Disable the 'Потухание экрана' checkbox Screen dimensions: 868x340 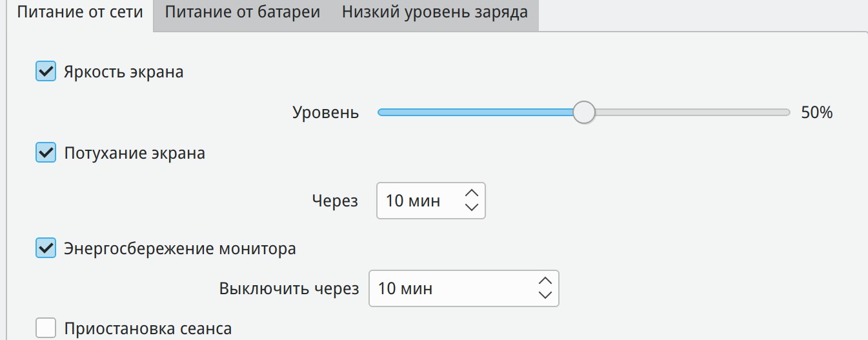point(45,154)
